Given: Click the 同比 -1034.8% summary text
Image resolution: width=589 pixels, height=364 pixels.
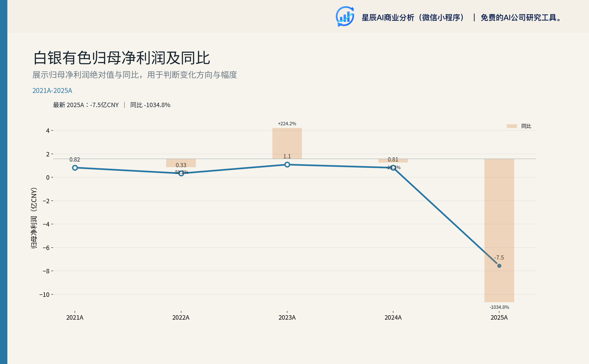Looking at the screenshot, I should 150,105.
